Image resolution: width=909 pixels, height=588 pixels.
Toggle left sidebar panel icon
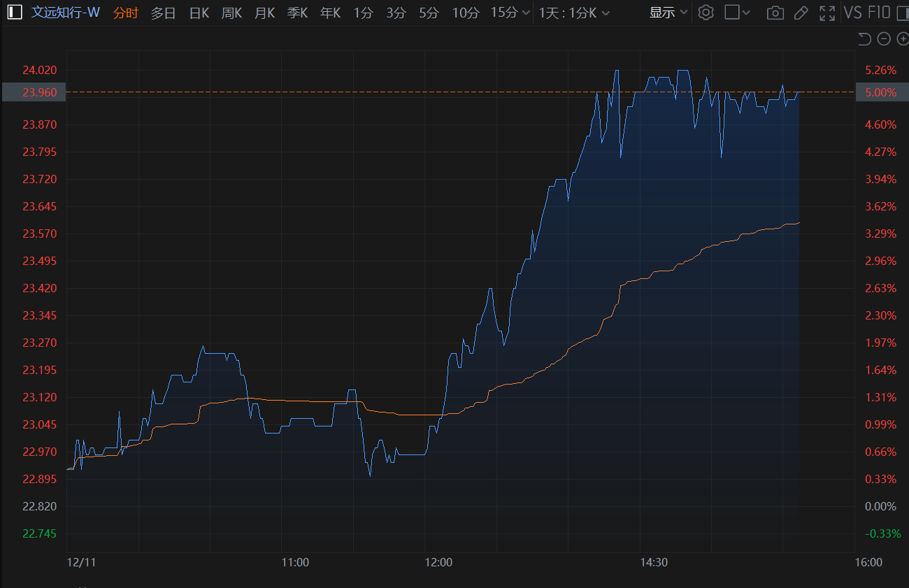[x=15, y=13]
